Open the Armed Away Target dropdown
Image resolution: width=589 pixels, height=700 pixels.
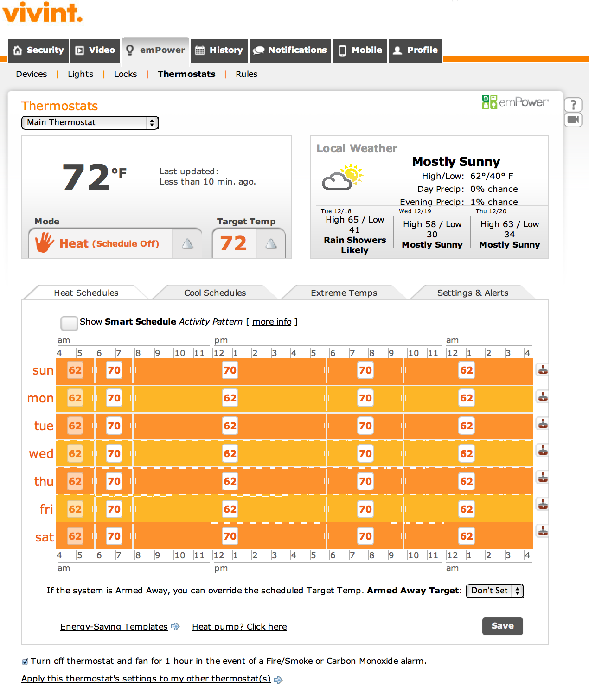494,591
